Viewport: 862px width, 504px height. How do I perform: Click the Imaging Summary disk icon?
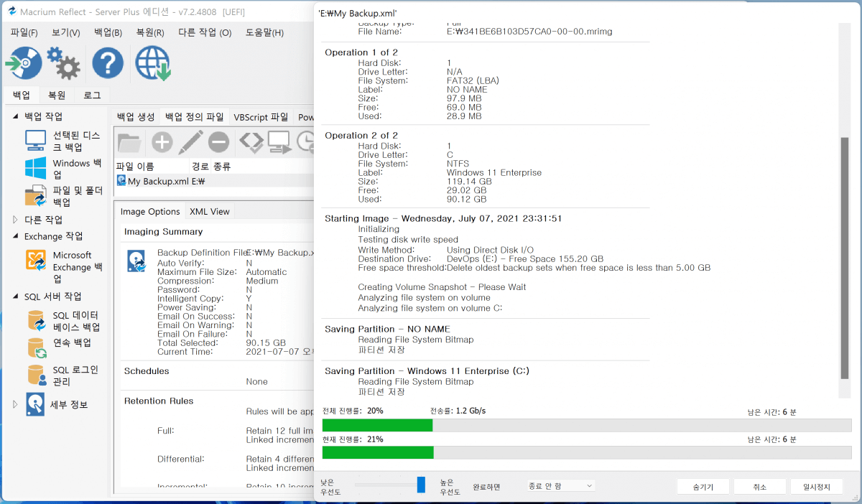[x=136, y=261]
